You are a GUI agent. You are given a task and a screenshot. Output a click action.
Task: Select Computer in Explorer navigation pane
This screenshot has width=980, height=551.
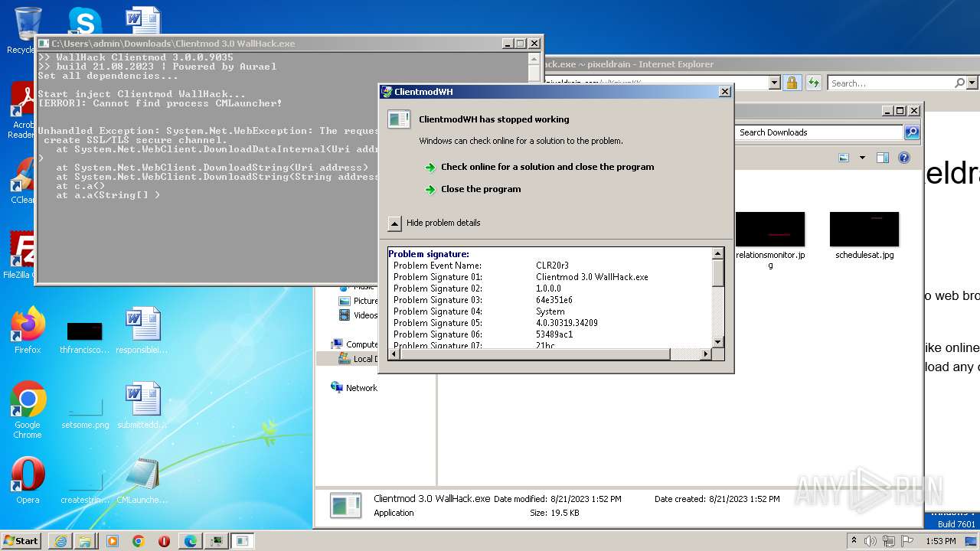[354, 344]
